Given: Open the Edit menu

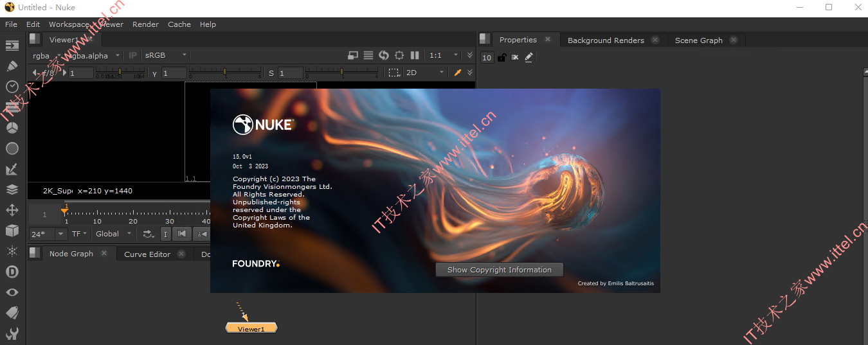Looking at the screenshot, I should click(x=33, y=24).
